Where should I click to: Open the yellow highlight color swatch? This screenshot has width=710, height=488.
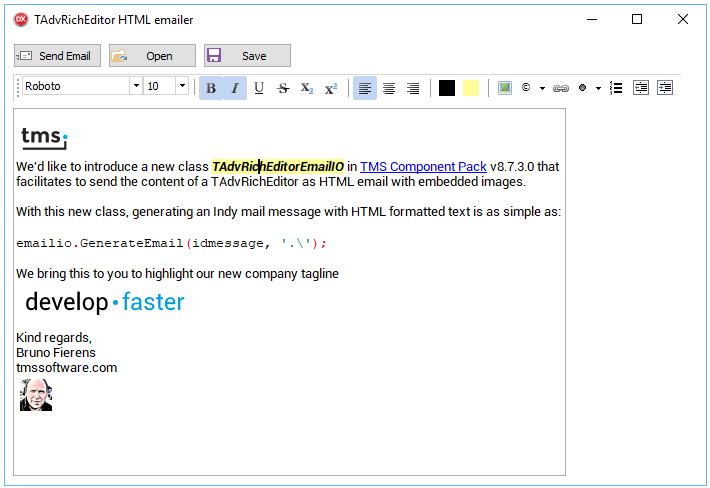point(471,88)
